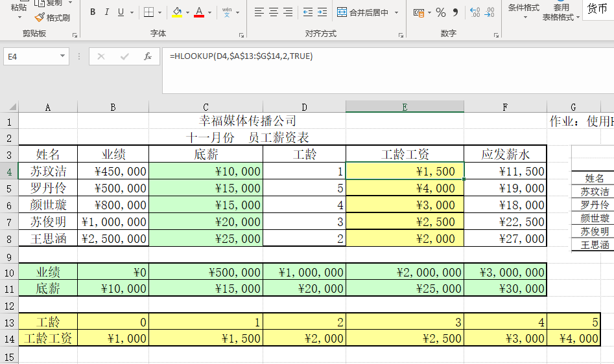Select cell E4 showing ¥1,500
Viewport: 614px width, 364px height.
[405, 171]
